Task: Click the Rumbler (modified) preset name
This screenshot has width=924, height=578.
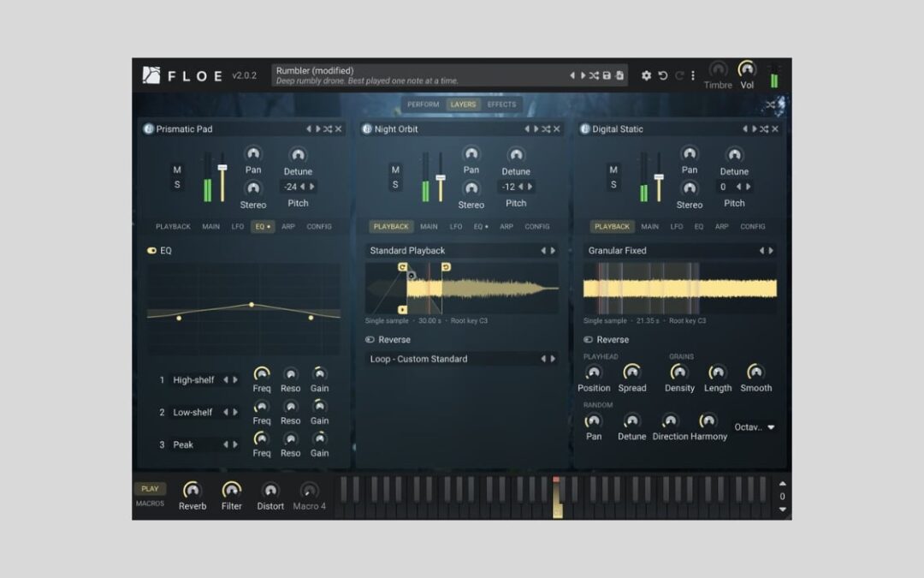Action: tap(315, 71)
